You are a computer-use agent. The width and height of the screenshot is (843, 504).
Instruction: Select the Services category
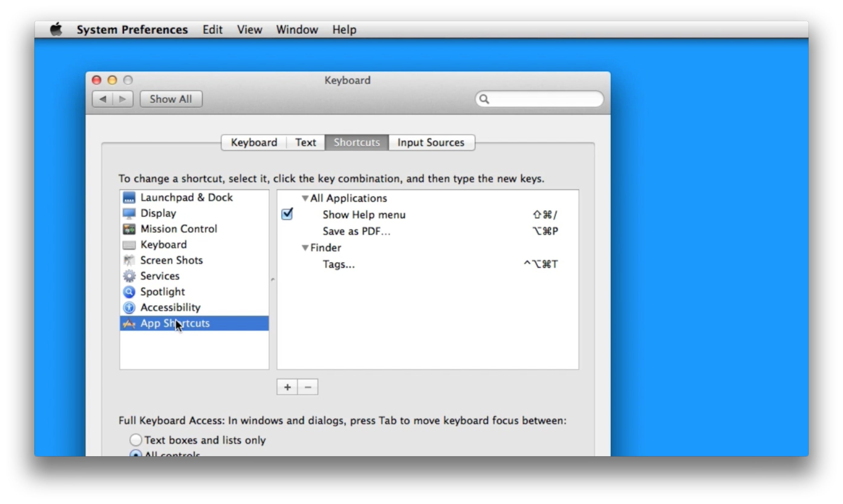click(x=194, y=276)
